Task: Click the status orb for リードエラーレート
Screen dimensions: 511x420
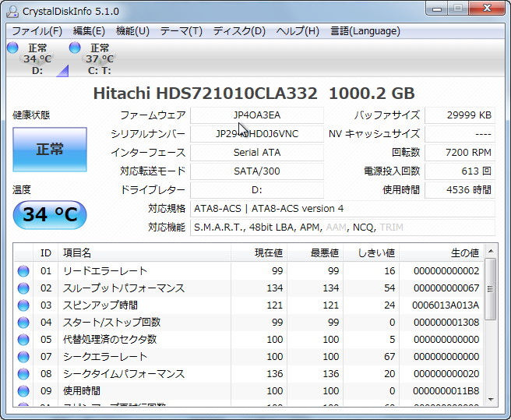Action: tap(23, 271)
